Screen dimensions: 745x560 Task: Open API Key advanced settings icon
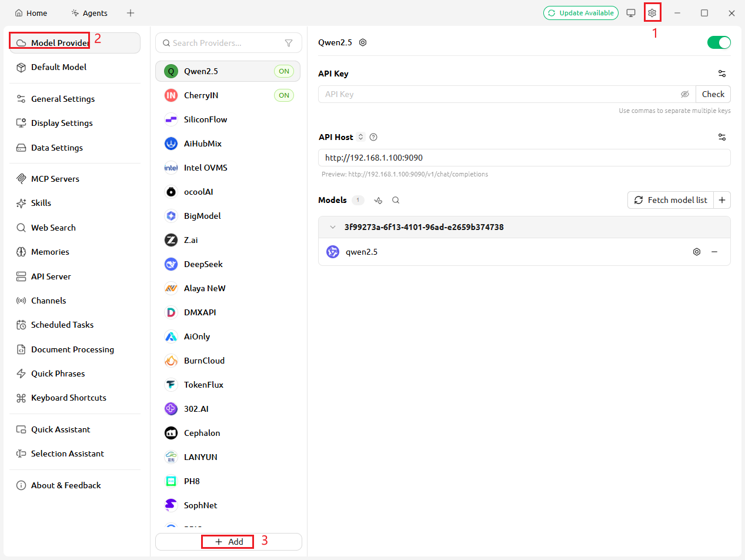[x=722, y=74]
